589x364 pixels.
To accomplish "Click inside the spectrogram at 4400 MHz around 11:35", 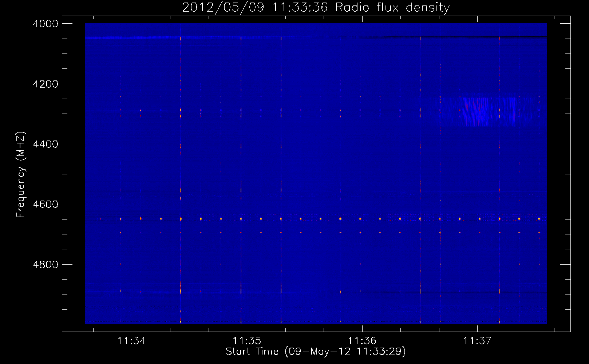I will 247,144.
